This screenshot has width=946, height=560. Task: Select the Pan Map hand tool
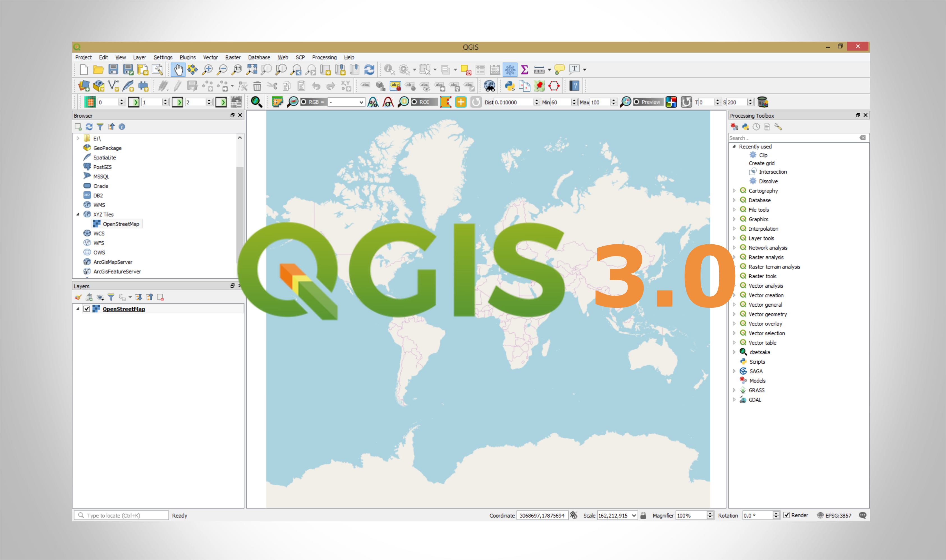[x=178, y=69]
